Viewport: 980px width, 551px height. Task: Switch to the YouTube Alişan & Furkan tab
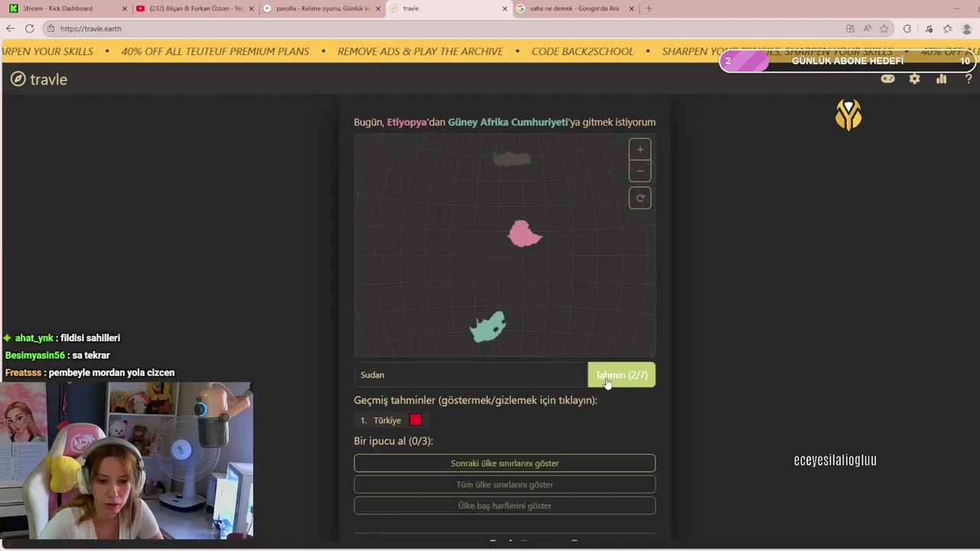(x=194, y=8)
